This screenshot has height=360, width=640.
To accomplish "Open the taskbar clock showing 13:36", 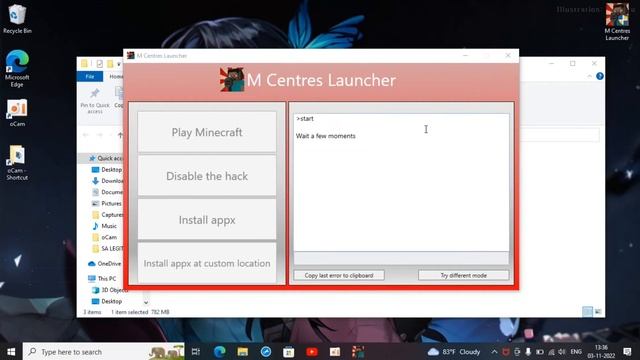I will [x=601, y=351].
